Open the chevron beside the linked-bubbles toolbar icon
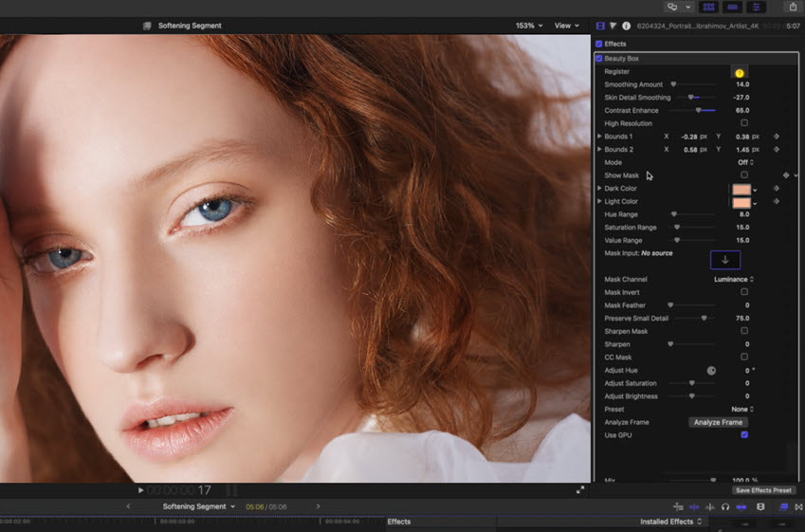 coord(688,7)
